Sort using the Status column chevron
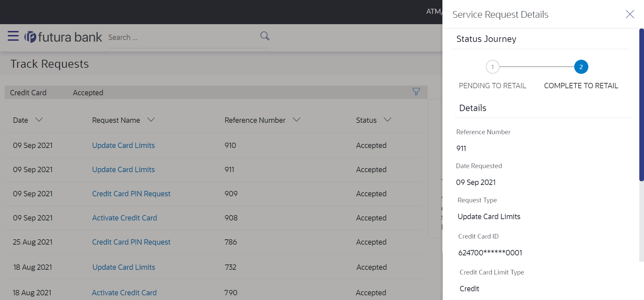 pos(387,120)
